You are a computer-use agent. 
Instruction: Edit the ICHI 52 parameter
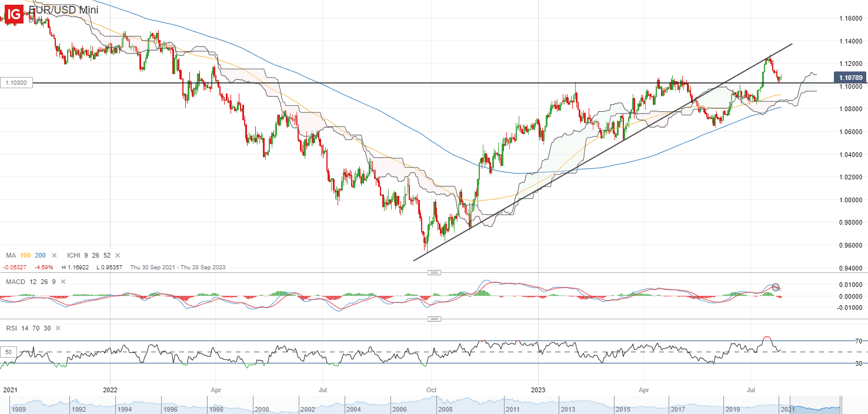point(108,256)
